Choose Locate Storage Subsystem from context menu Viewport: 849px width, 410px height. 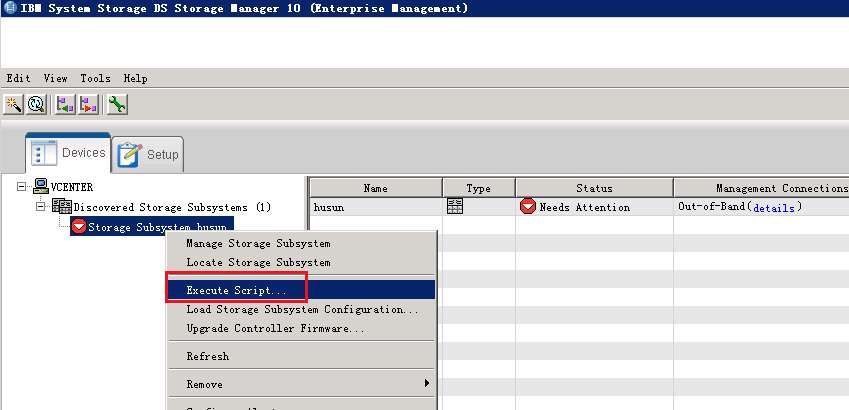[302, 263]
